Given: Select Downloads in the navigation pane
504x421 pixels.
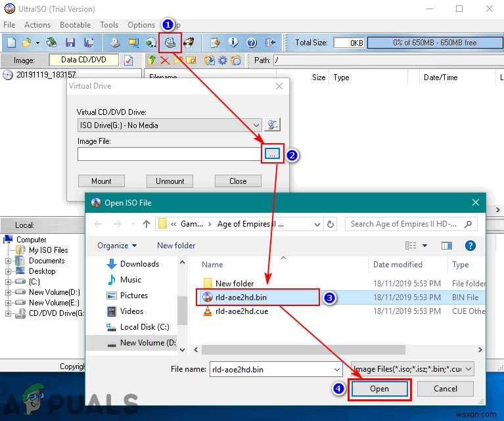Looking at the screenshot, I should point(139,264).
